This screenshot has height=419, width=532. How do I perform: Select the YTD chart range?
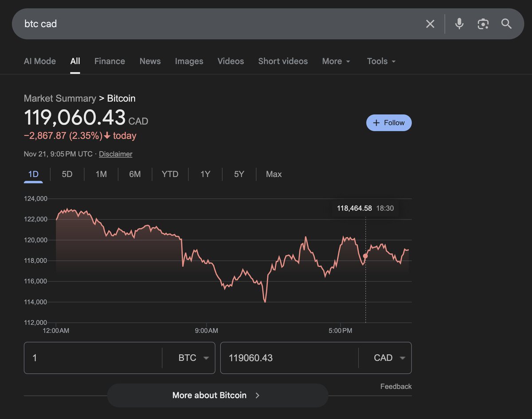(170, 174)
